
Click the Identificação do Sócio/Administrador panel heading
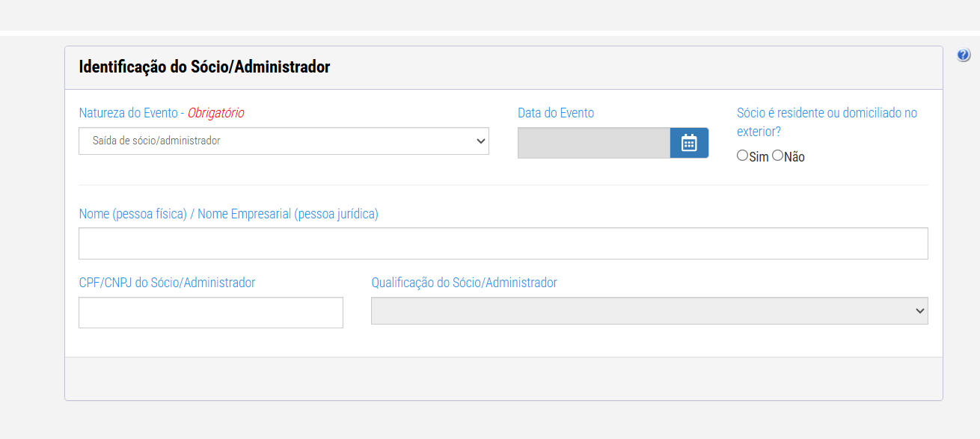coord(204,67)
